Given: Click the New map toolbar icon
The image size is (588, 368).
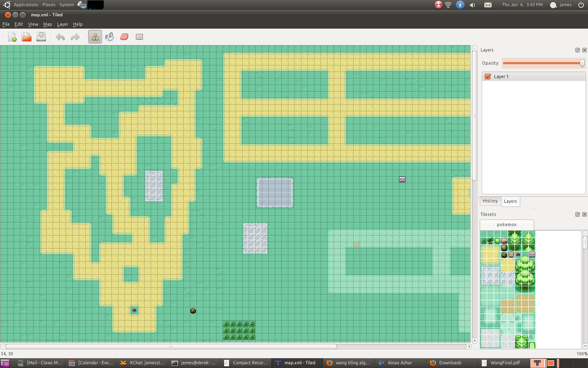Looking at the screenshot, I should coord(12,37).
